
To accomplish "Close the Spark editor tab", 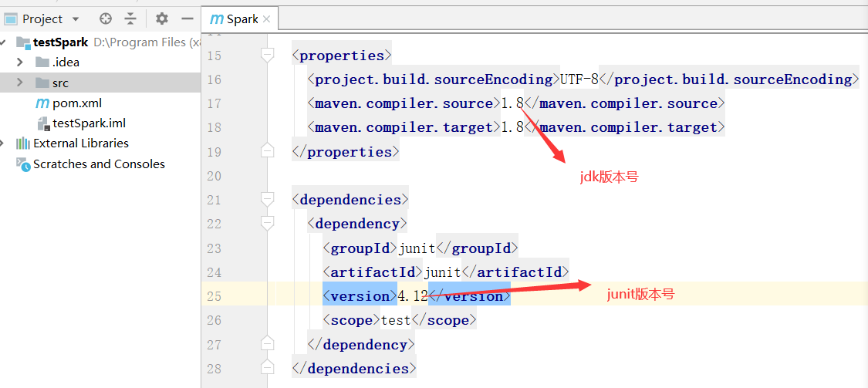I will point(266,19).
